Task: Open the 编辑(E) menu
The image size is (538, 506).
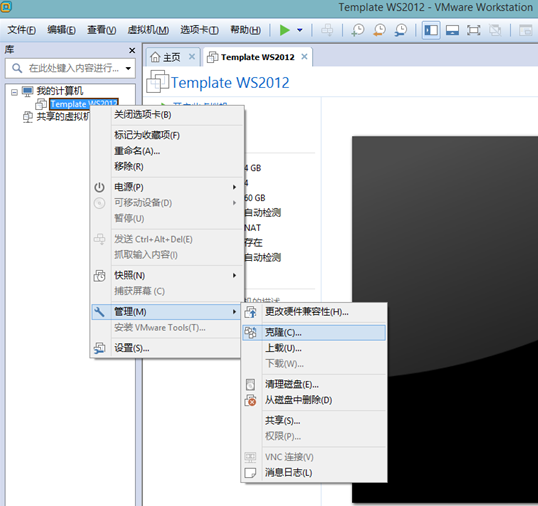Action: point(62,30)
